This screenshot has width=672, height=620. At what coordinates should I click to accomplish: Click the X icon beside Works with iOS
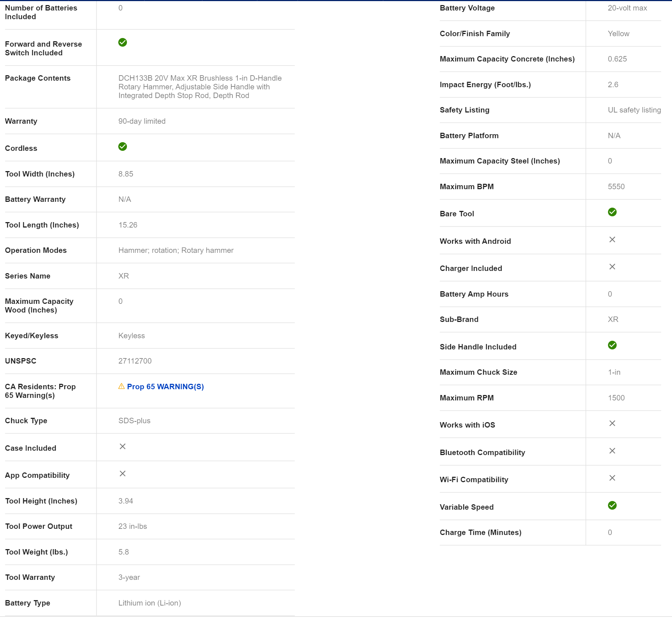click(x=612, y=423)
